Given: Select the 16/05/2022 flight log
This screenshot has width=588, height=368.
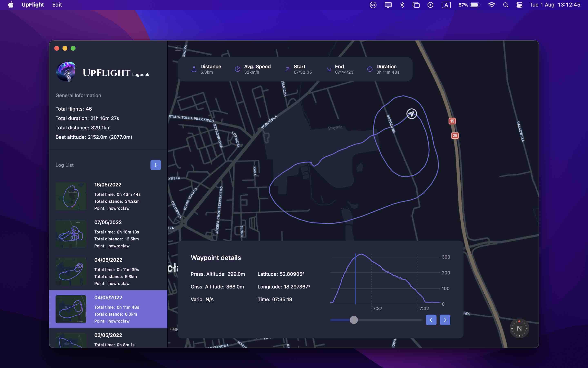Looking at the screenshot, I should [108, 196].
